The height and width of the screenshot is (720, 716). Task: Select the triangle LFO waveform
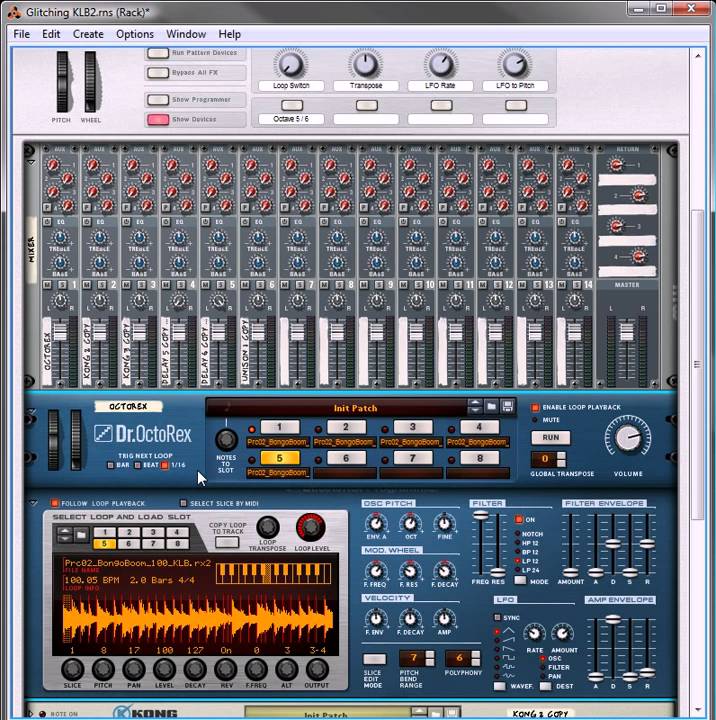[509, 631]
